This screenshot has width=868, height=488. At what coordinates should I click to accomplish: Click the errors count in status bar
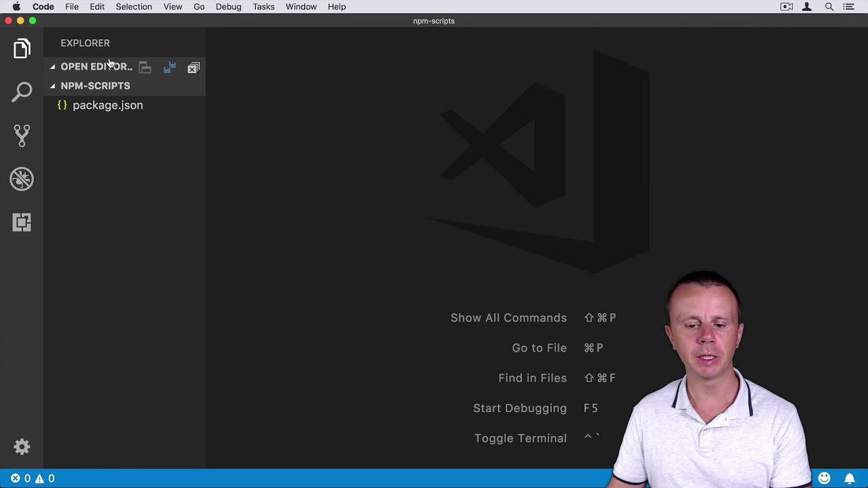pyautogui.click(x=20, y=479)
